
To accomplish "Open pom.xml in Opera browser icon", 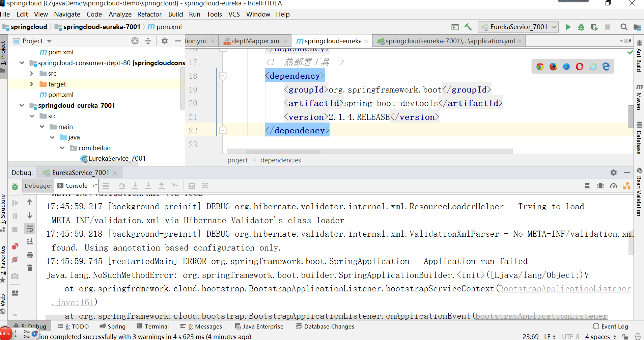I will [x=580, y=67].
